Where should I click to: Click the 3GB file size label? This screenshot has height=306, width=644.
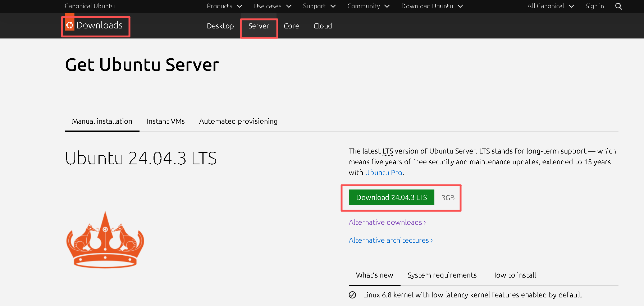[448, 198]
